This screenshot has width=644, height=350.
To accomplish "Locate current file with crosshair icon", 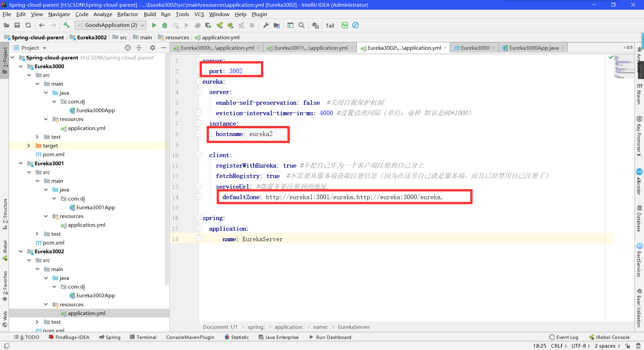I will [x=128, y=48].
